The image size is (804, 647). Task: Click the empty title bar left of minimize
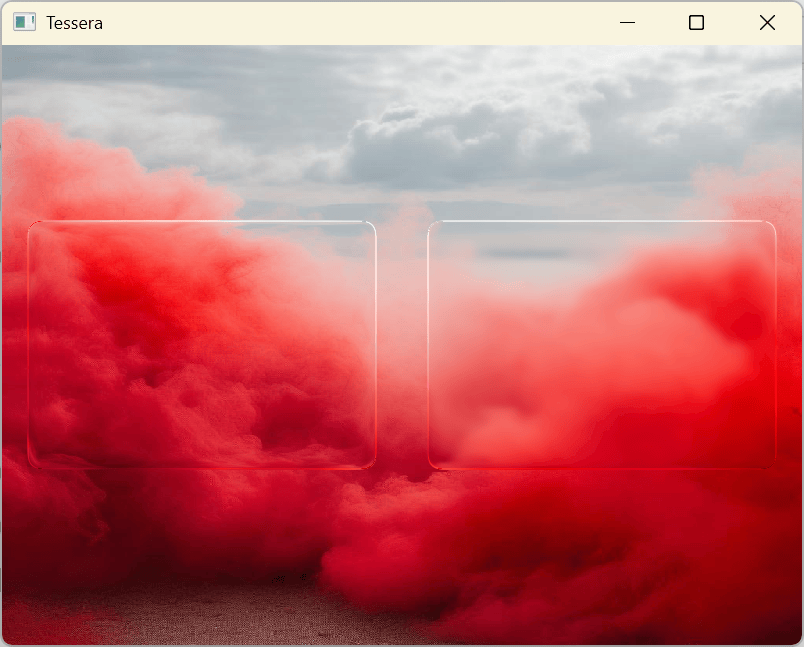coord(350,23)
